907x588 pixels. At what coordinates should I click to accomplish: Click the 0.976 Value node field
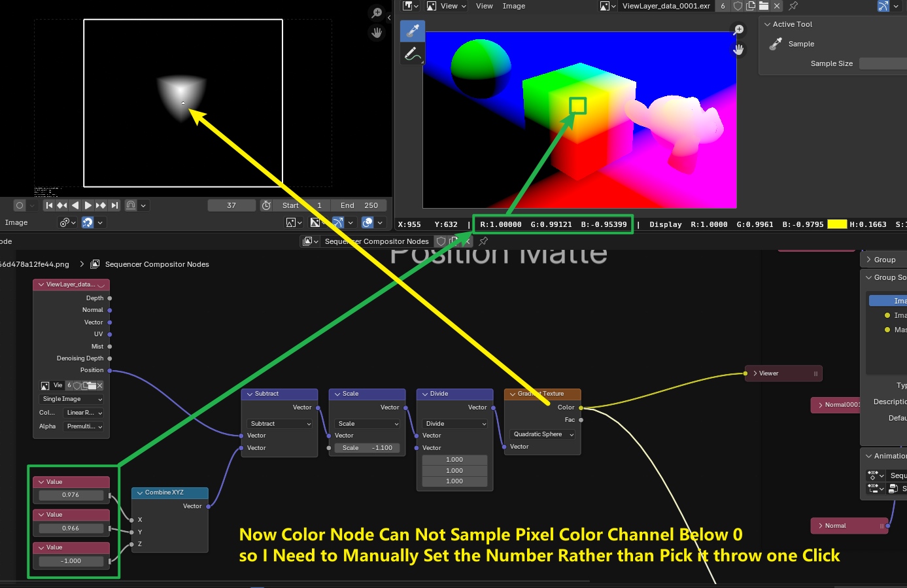pyautogui.click(x=71, y=495)
